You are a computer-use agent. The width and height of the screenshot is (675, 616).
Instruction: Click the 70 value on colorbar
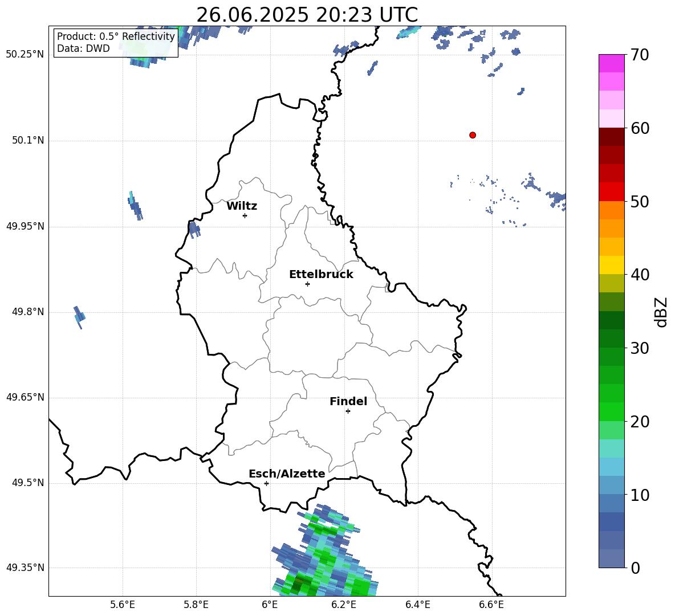coord(640,55)
